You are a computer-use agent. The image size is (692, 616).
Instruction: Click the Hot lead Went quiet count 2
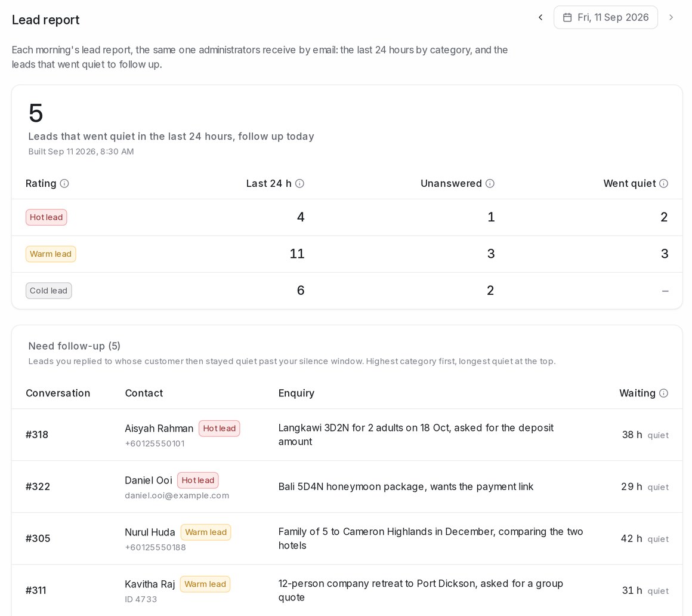click(x=664, y=217)
